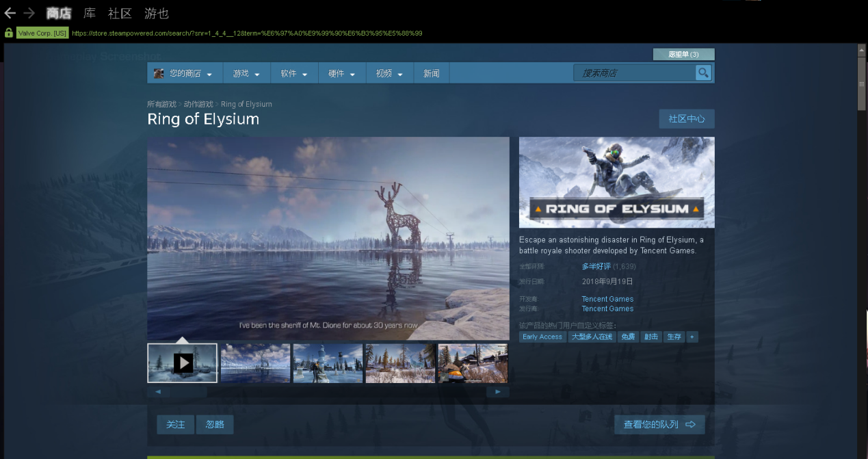868x459 pixels.
Task: Click the 社区中心 button
Action: tap(686, 118)
